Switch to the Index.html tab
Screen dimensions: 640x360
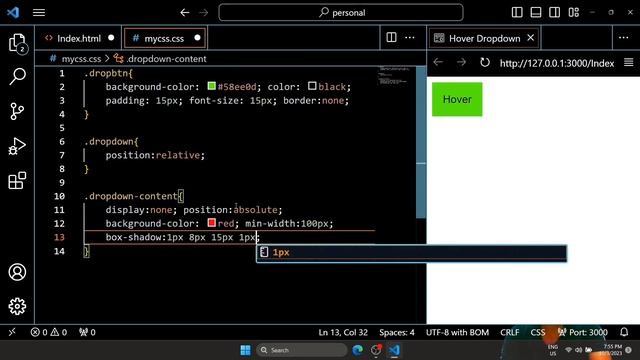click(78, 38)
